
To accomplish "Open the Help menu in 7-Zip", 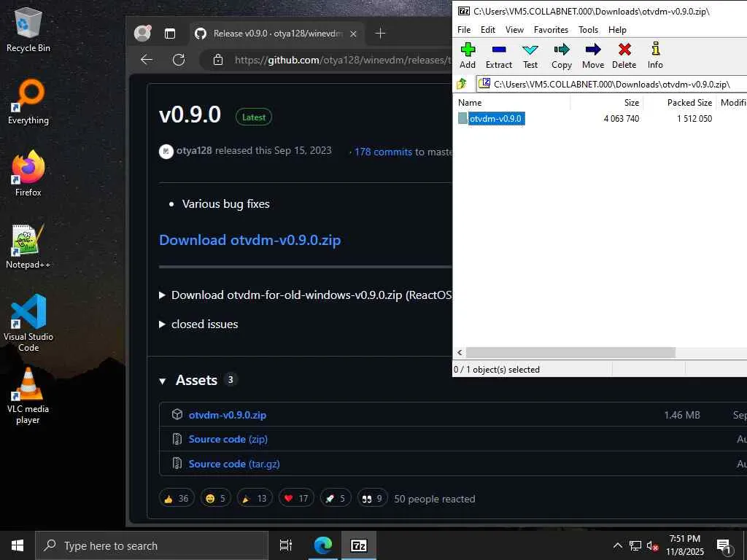I will 617,29.
